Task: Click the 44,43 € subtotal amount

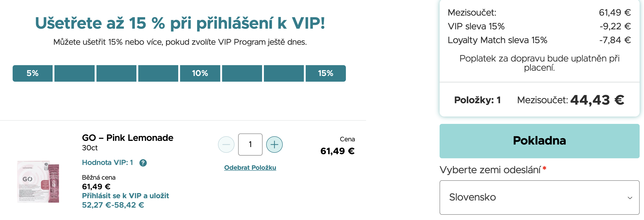Action: (x=597, y=100)
